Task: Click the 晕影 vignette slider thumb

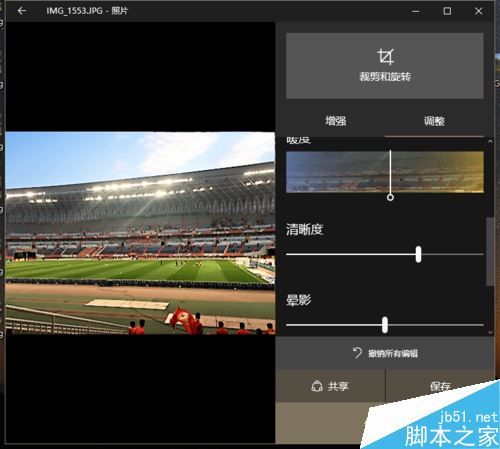Action: (385, 325)
